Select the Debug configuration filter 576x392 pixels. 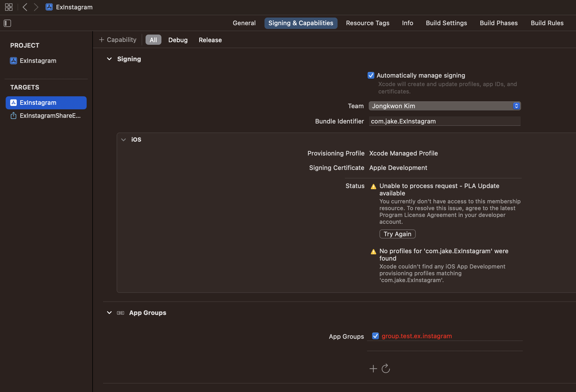tap(178, 40)
